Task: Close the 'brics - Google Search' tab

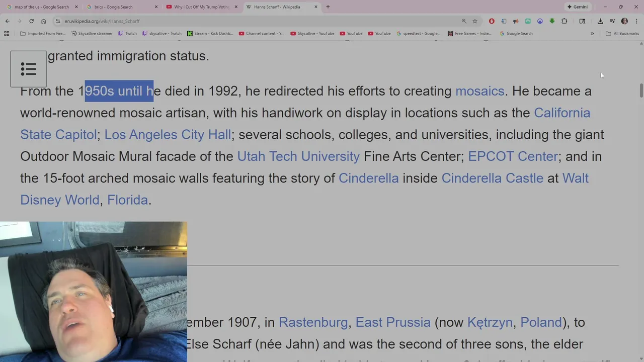Action: (x=156, y=7)
